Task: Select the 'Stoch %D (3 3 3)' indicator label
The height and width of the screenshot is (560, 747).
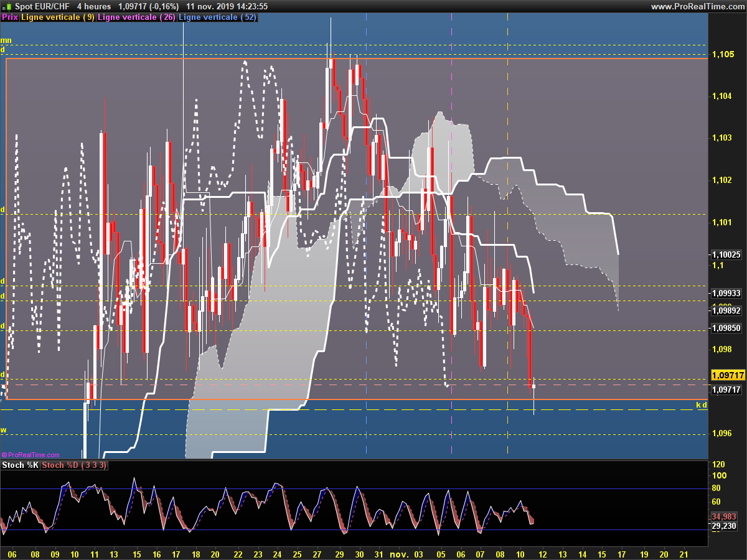Action: 74,465
